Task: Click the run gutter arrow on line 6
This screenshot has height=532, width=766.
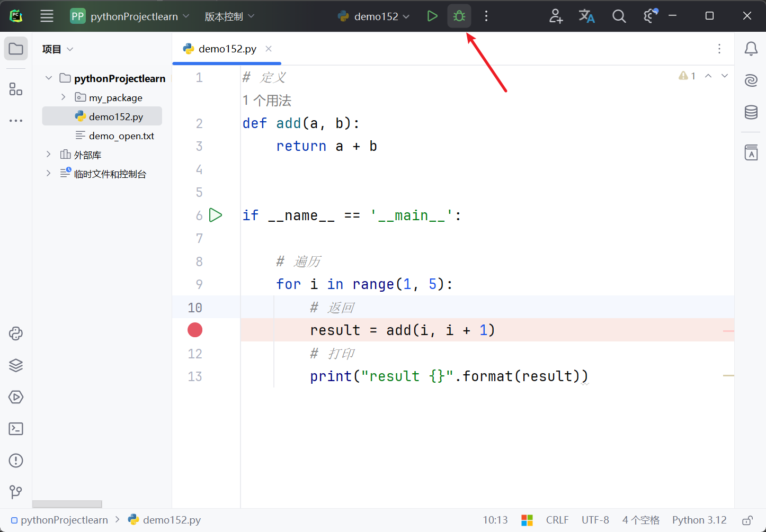Action: coord(216,215)
